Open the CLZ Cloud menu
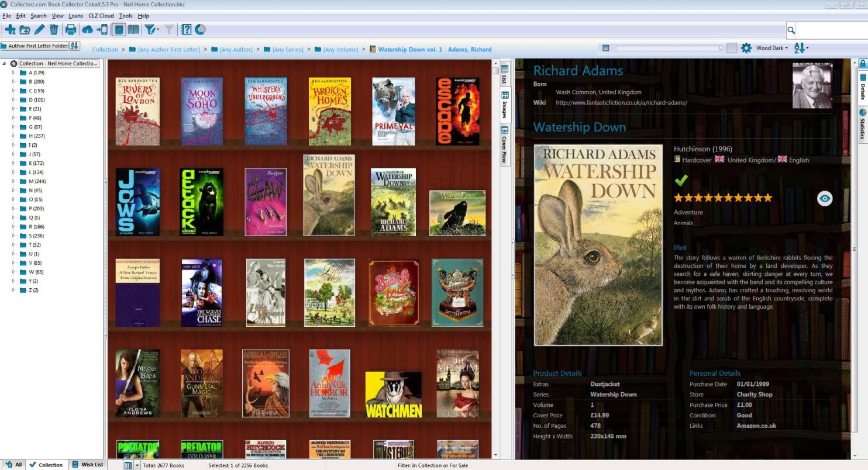The width and height of the screenshot is (868, 470). [101, 16]
